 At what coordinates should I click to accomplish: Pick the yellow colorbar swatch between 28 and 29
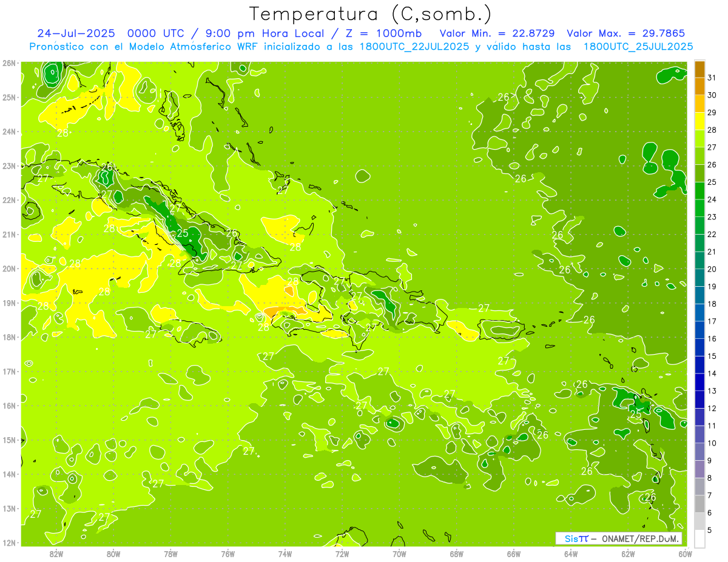[699, 121]
